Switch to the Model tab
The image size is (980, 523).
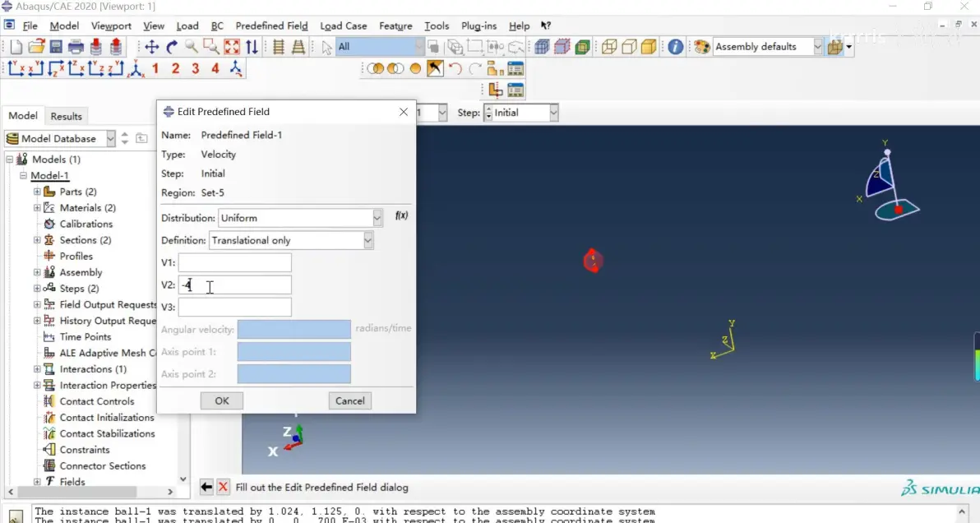pyautogui.click(x=23, y=116)
